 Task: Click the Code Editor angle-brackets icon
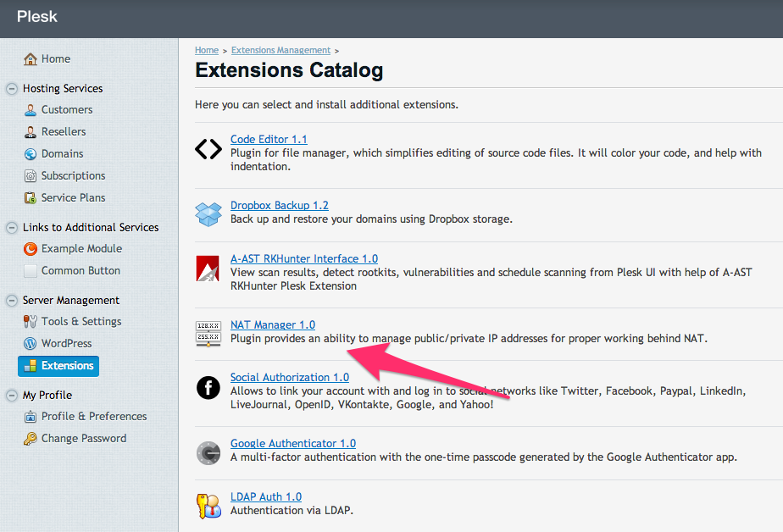[208, 149]
